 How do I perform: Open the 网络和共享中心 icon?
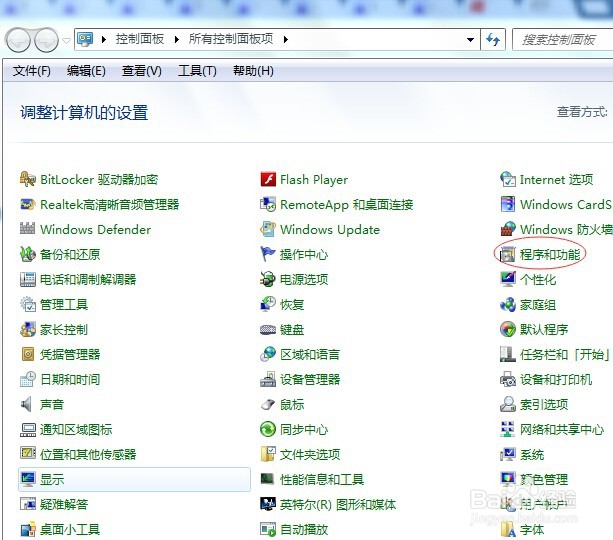tap(508, 429)
